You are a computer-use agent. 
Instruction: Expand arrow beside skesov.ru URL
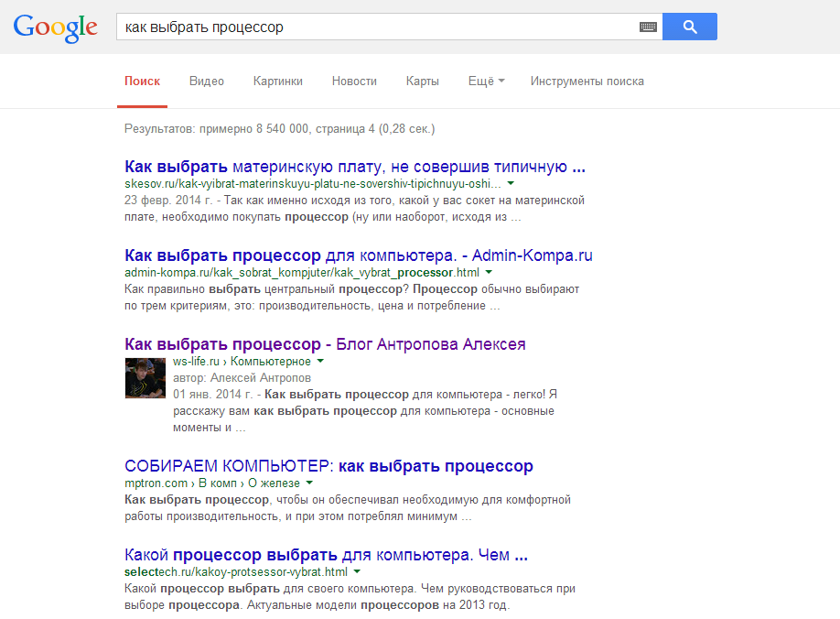511,183
